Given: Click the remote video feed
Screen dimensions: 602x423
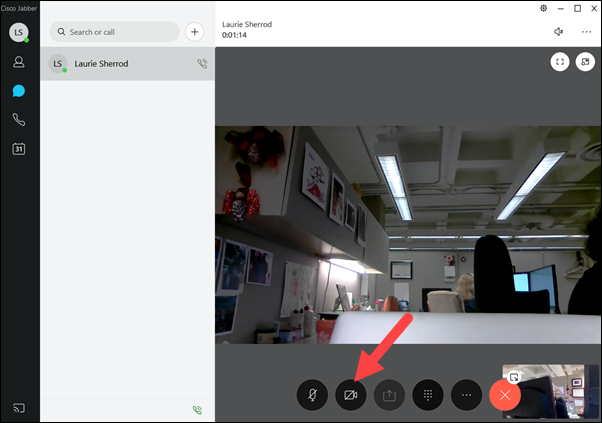Looking at the screenshot, I should pos(408,235).
